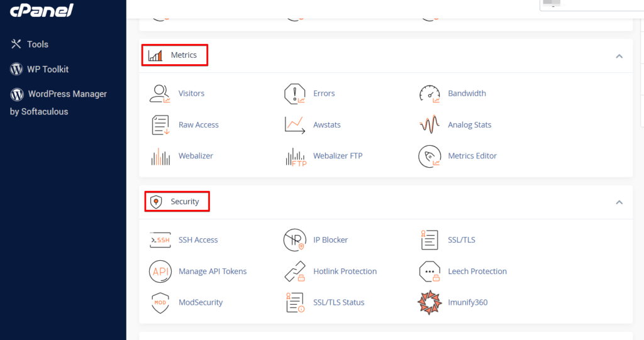Click the Metrics section heading
The height and width of the screenshot is (340, 644).
point(184,55)
